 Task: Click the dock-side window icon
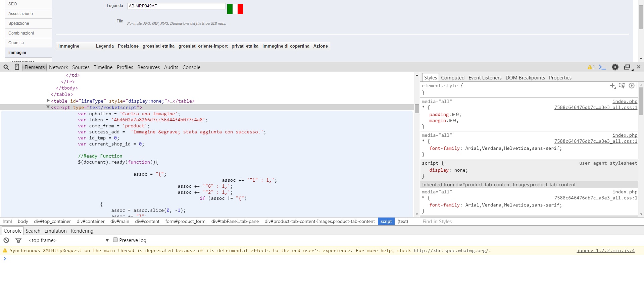coord(627,67)
